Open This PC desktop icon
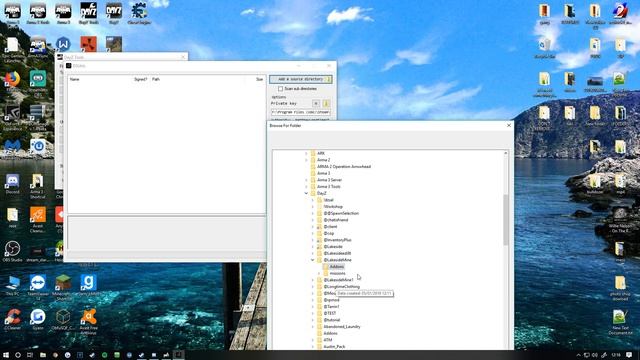 [x=12, y=285]
